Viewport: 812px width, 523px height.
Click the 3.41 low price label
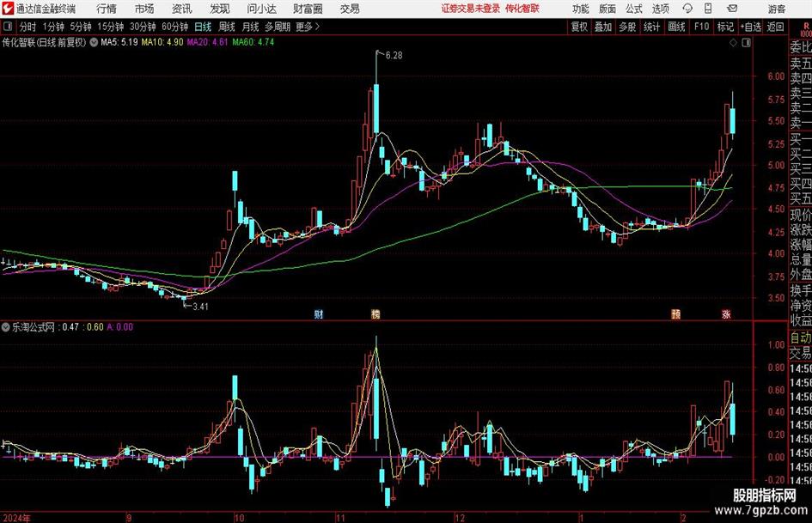[200, 307]
